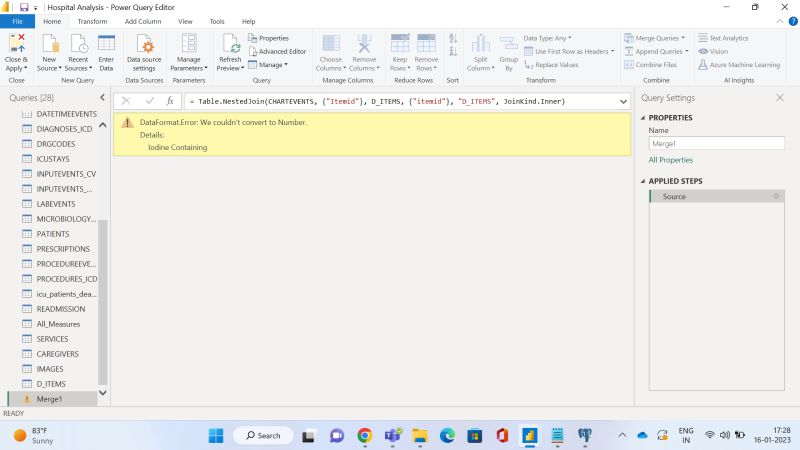Open query Properties

(268, 38)
